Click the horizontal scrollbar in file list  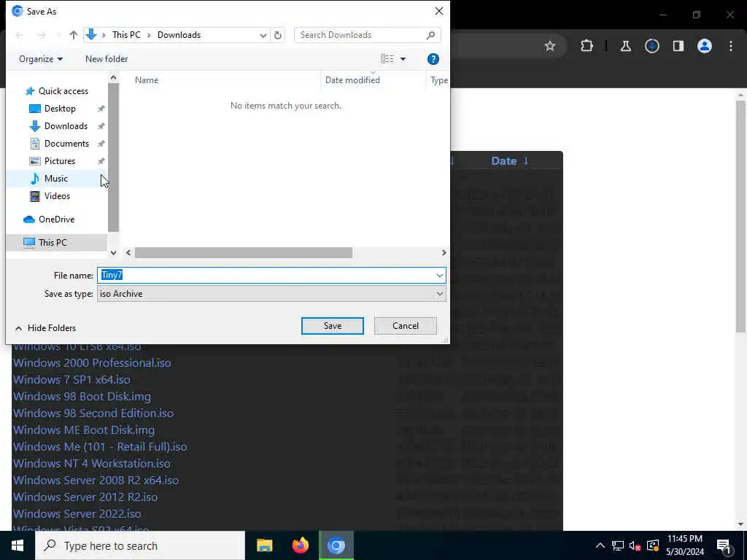(x=244, y=253)
